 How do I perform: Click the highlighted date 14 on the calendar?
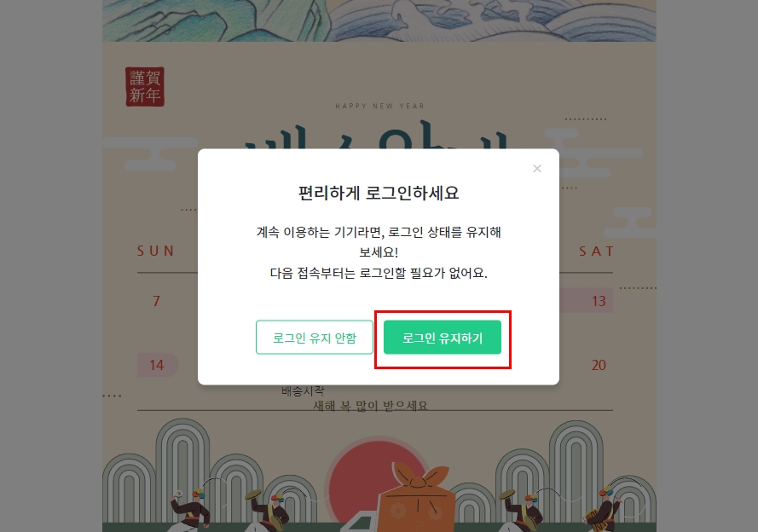coord(157,365)
